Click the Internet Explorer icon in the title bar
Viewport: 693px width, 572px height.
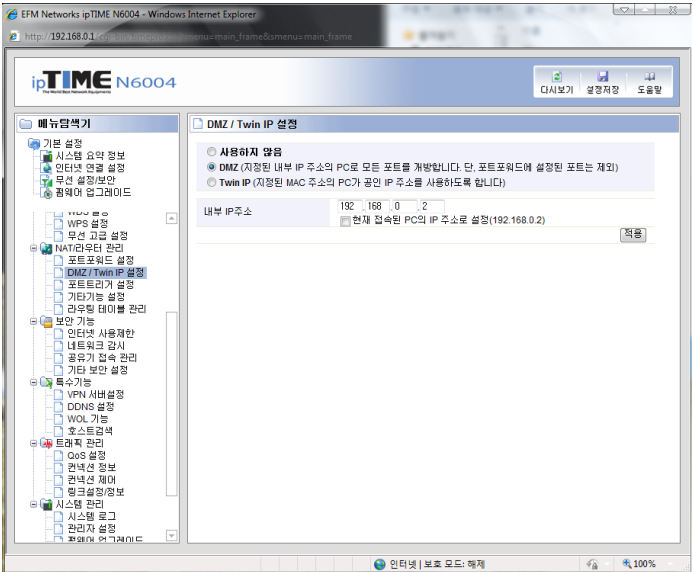pos(11,15)
